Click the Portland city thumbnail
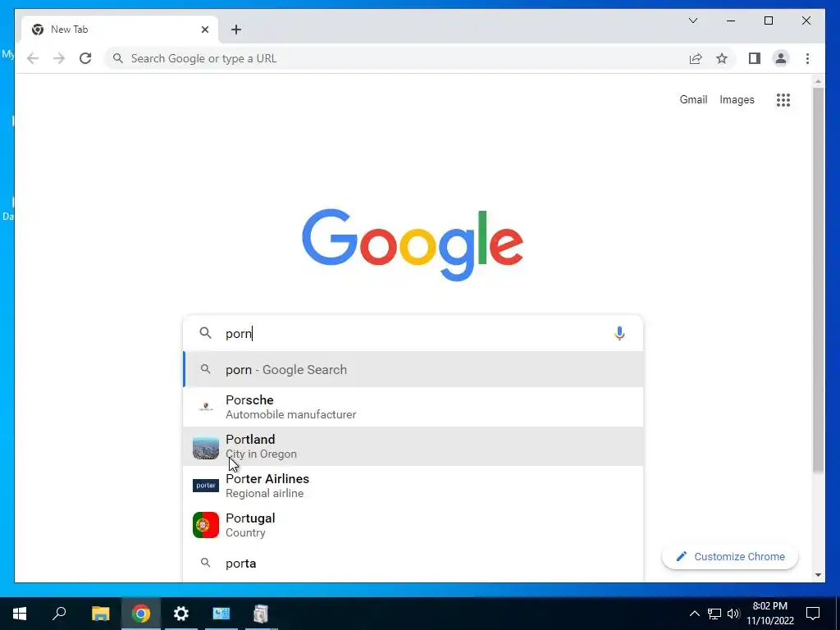 pos(206,448)
